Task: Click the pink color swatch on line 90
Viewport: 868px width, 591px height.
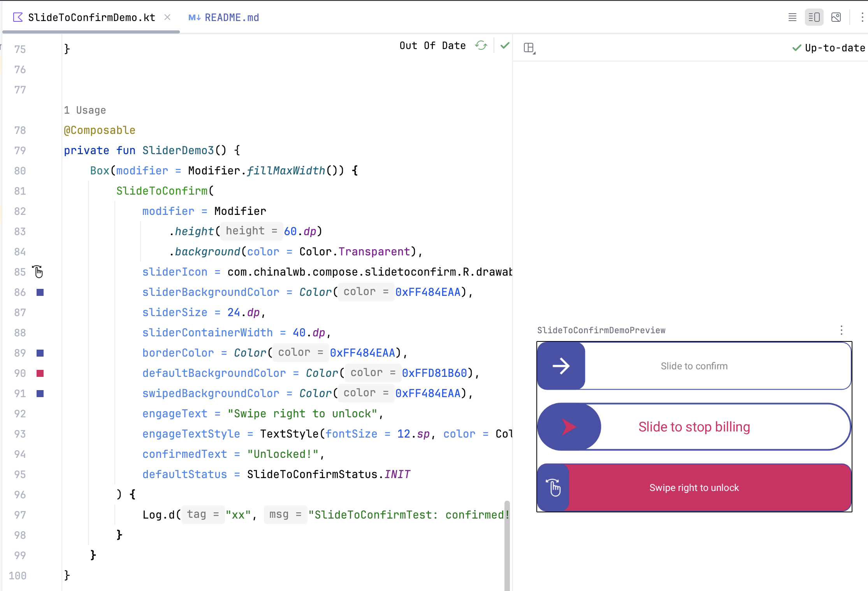Action: tap(40, 373)
